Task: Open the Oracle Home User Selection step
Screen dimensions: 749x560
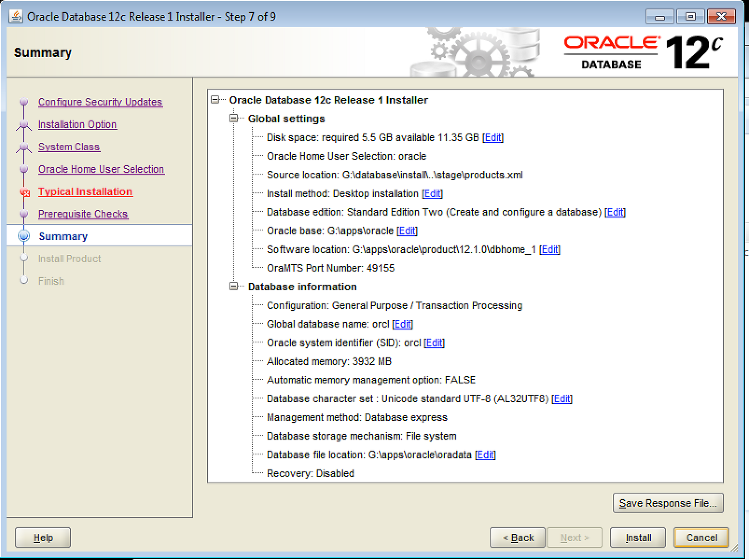Action: [101, 169]
